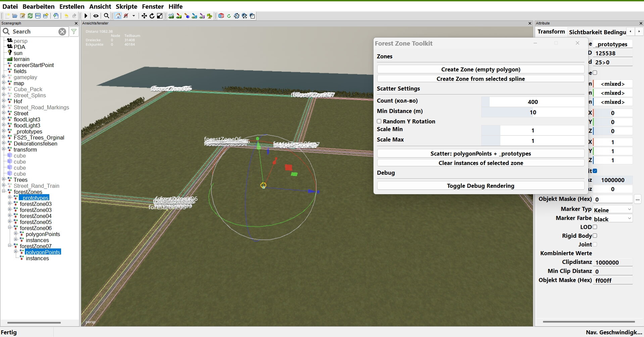Toggle the Rigid Body checkbox
The image size is (644, 337).
pyautogui.click(x=595, y=236)
